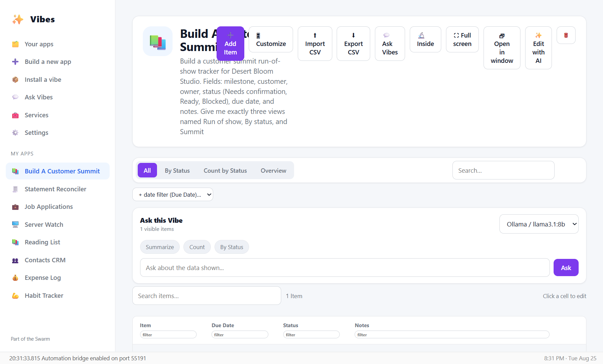
Task: Click the Add Item button
Action: pyautogui.click(x=230, y=44)
